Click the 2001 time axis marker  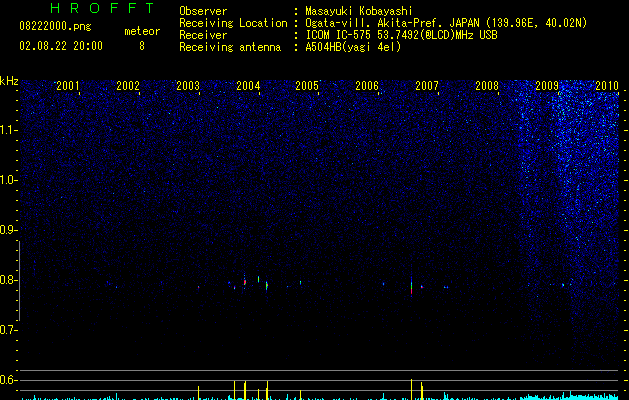[68, 85]
